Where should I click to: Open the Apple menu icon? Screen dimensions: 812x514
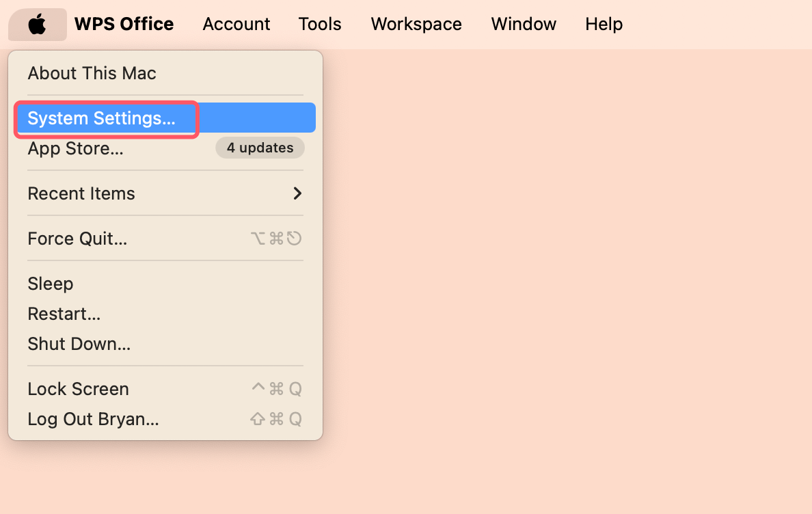click(x=38, y=25)
